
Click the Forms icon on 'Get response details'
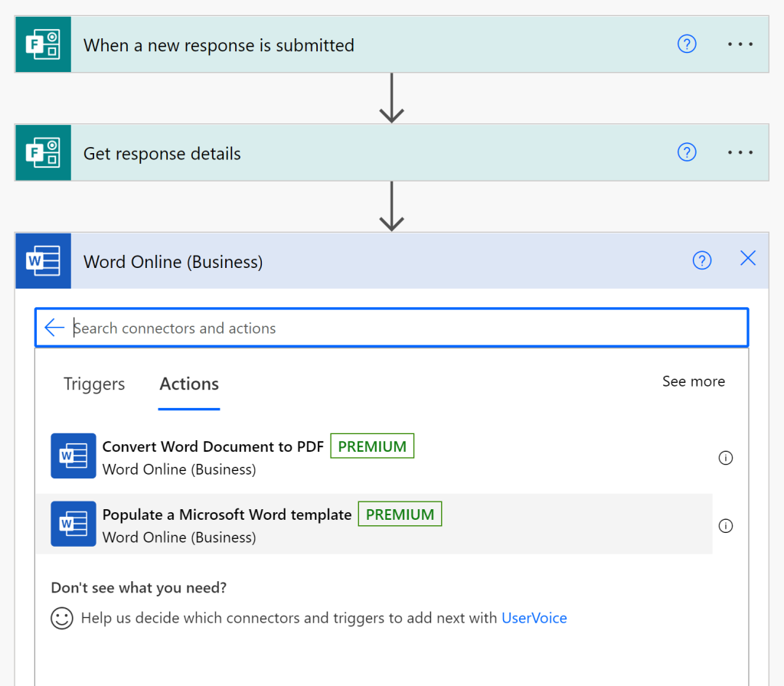[x=43, y=152]
